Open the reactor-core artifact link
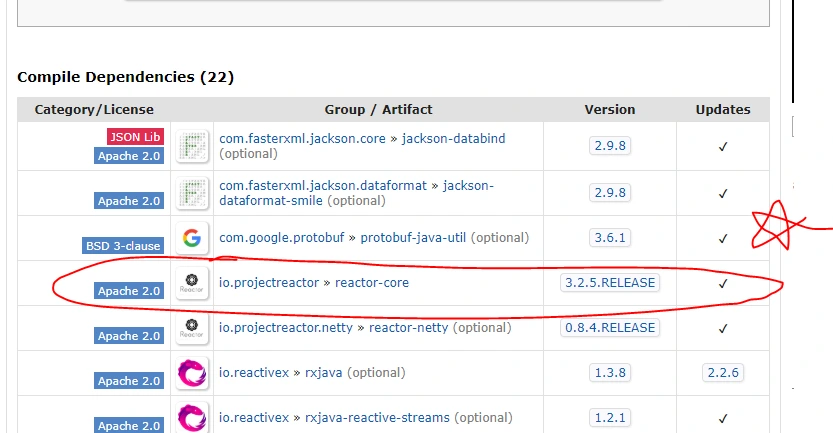This screenshot has width=833, height=433. pos(372,283)
